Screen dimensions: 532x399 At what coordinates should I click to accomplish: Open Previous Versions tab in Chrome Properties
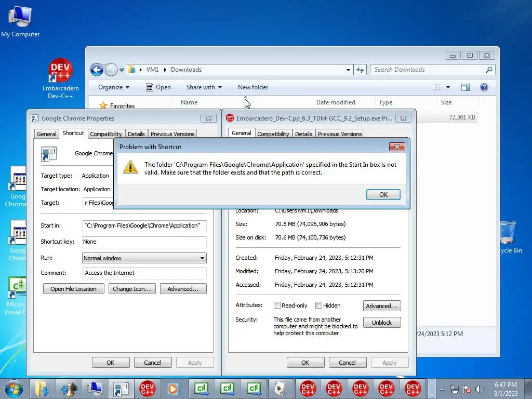tap(172, 134)
